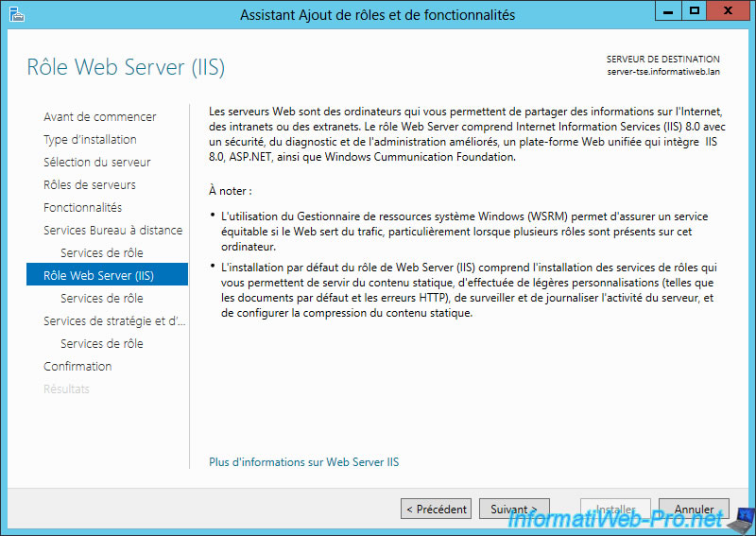
Task: Open the Type d'installation step
Action: (90, 139)
